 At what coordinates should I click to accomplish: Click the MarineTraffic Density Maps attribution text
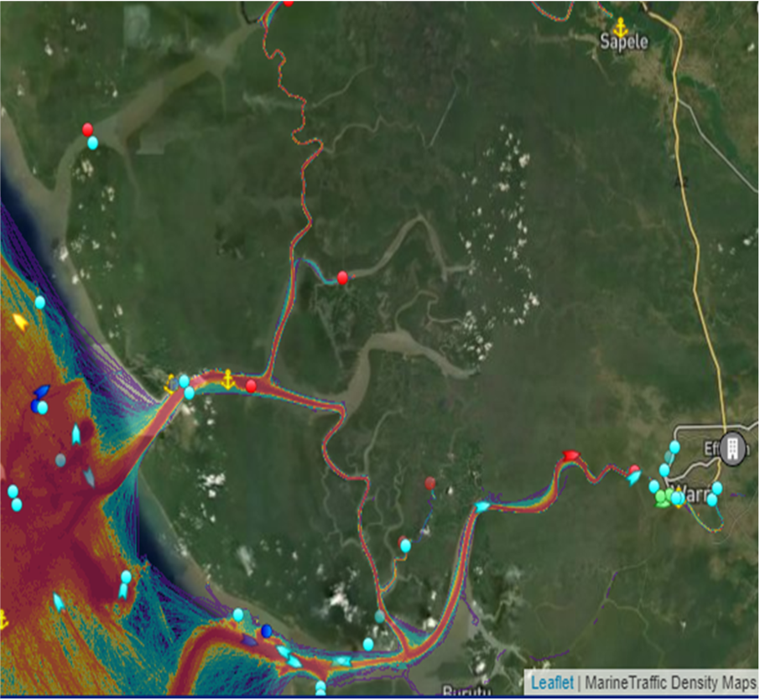pos(670,682)
